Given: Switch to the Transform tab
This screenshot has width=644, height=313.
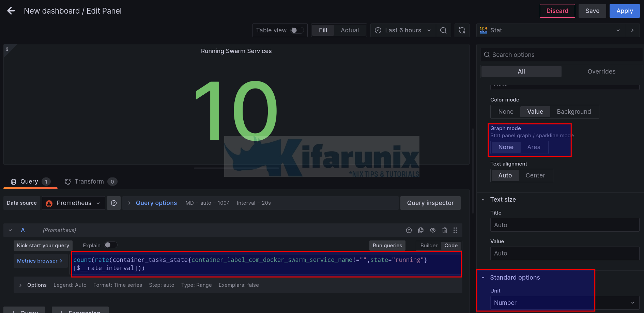Looking at the screenshot, I should tap(89, 182).
